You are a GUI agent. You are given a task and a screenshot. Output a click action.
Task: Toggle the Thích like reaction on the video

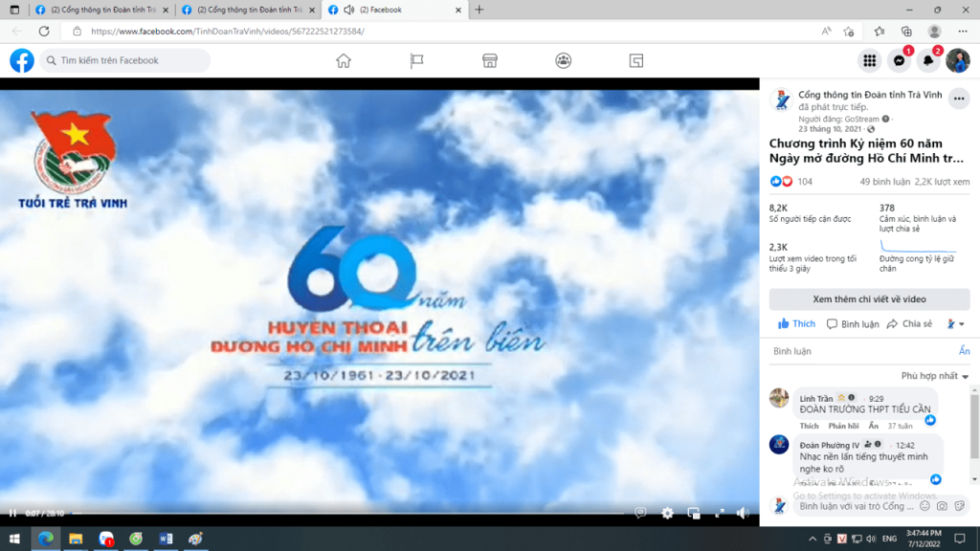pos(795,323)
